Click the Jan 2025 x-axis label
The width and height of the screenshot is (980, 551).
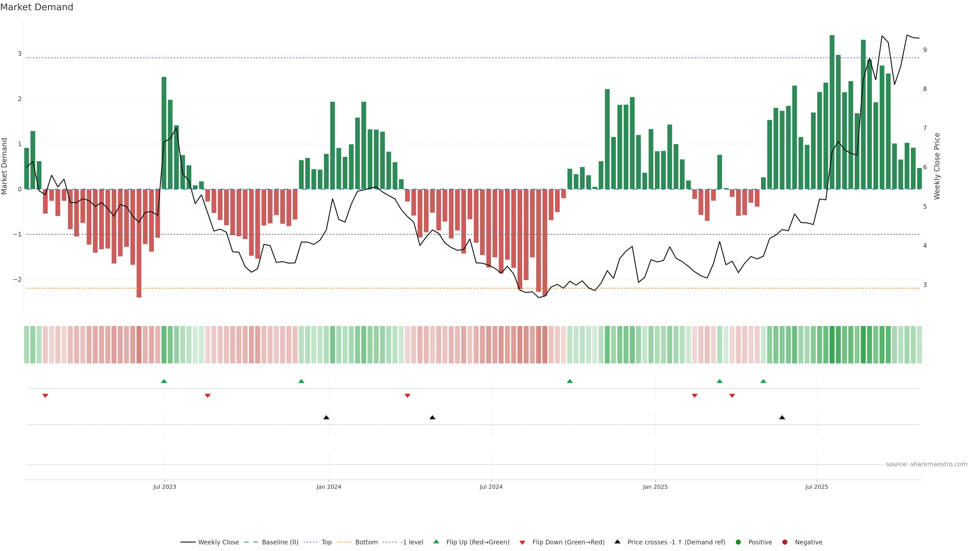[x=655, y=487]
